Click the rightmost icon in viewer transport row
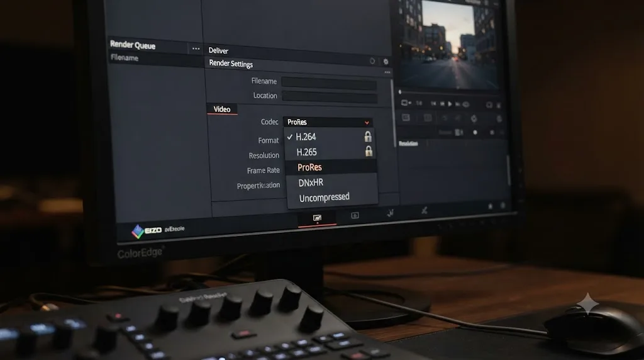The image size is (644, 360). pos(499,105)
